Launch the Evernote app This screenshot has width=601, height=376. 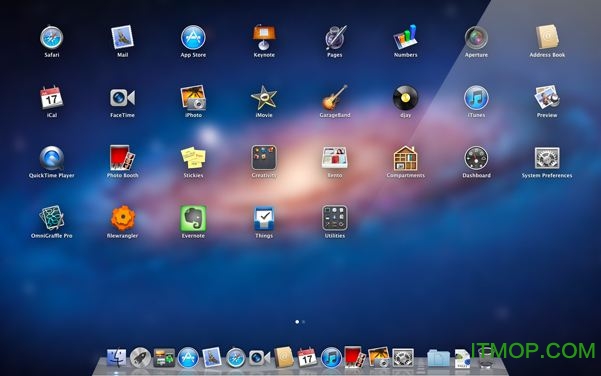[193, 218]
